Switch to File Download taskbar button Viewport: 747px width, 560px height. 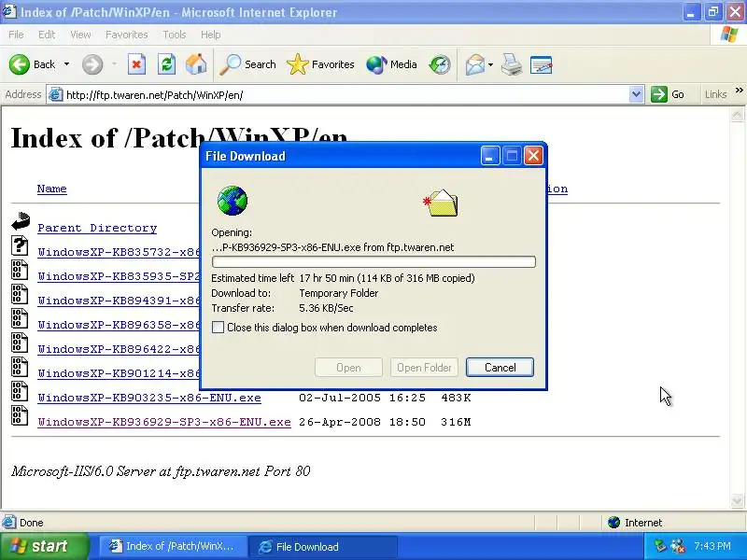coord(323,546)
